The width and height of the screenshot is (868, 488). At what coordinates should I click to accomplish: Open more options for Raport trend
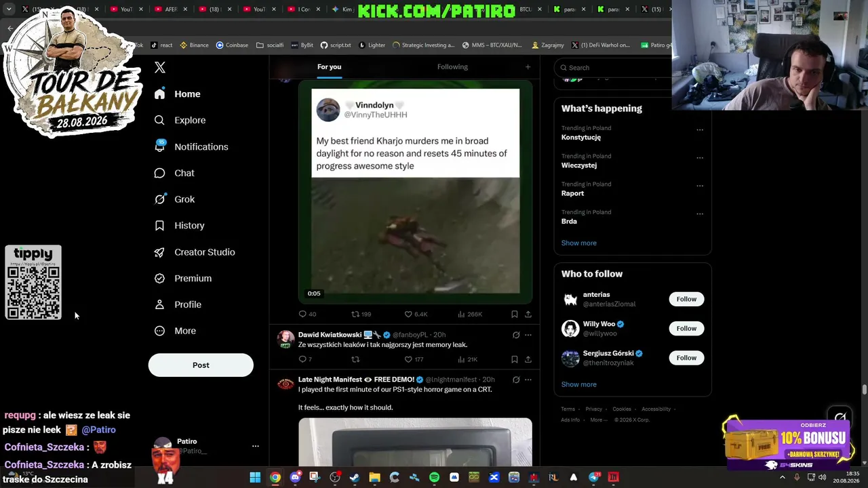[700, 186]
